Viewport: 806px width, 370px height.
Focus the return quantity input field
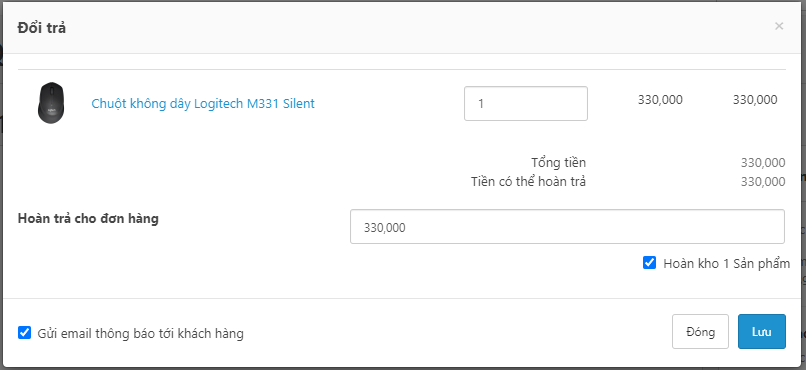526,103
